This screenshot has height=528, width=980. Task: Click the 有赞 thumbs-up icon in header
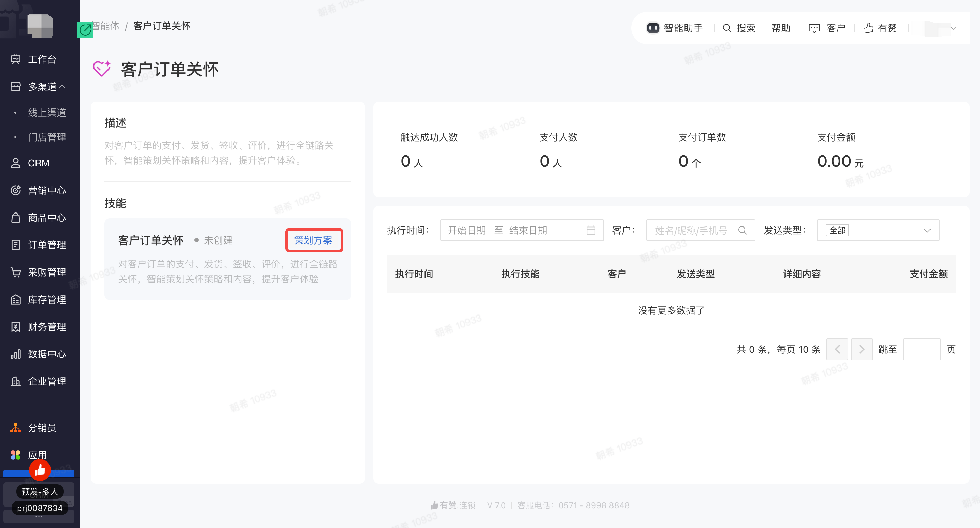(868, 28)
